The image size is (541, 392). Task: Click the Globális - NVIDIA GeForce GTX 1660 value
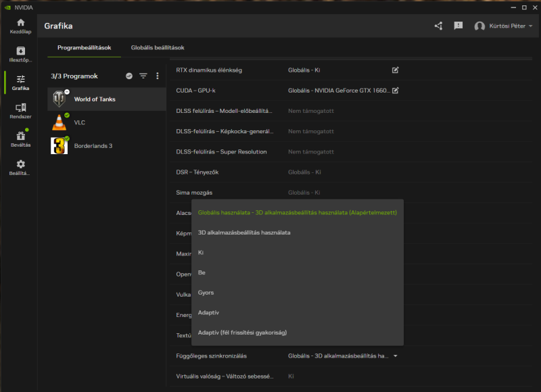coord(339,91)
